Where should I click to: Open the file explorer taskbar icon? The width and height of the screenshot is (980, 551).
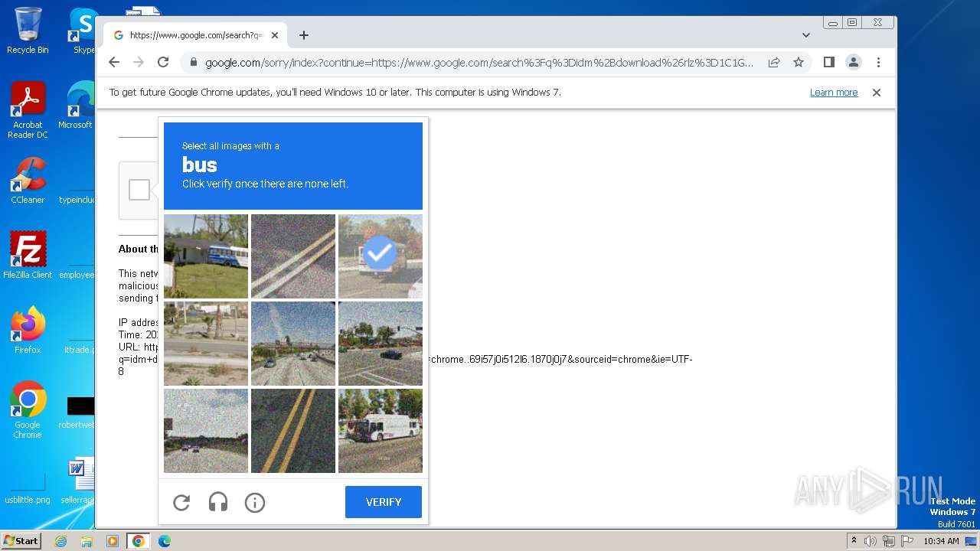click(x=87, y=541)
